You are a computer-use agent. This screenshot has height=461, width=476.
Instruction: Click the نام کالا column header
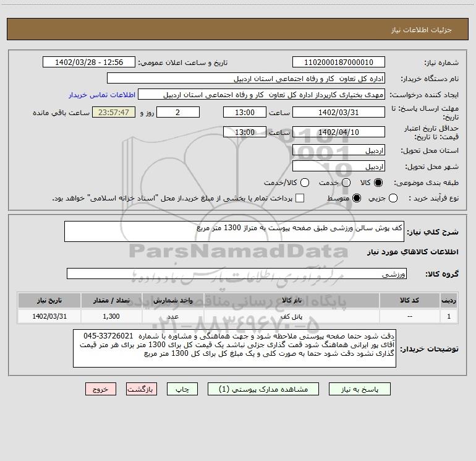point(292,301)
